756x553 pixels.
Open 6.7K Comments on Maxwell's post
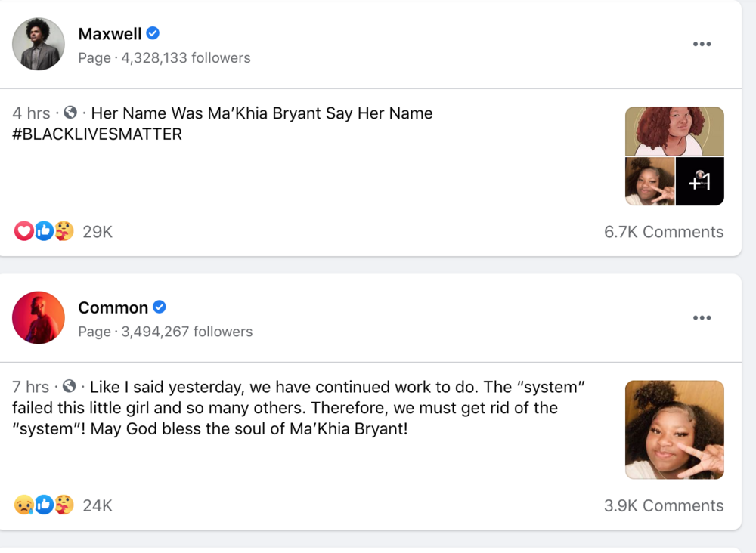click(x=663, y=232)
